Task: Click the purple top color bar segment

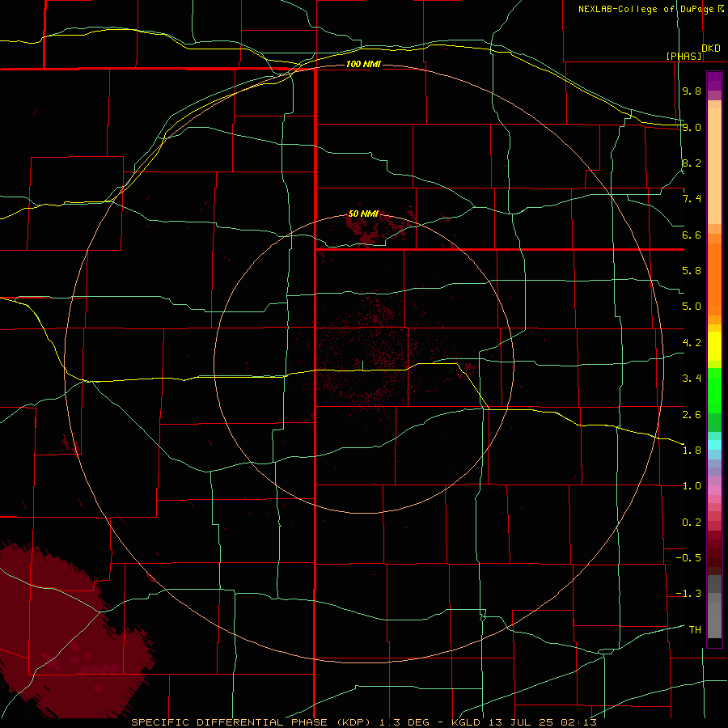Action: 714,81
